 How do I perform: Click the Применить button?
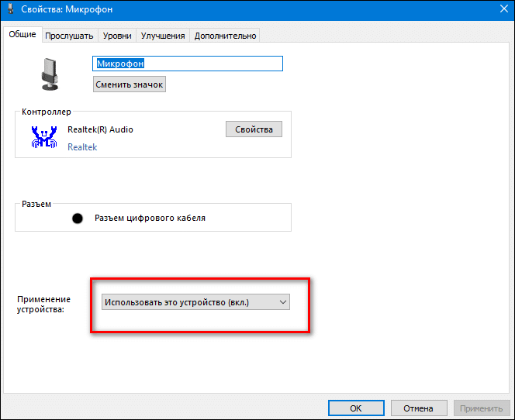(x=481, y=408)
